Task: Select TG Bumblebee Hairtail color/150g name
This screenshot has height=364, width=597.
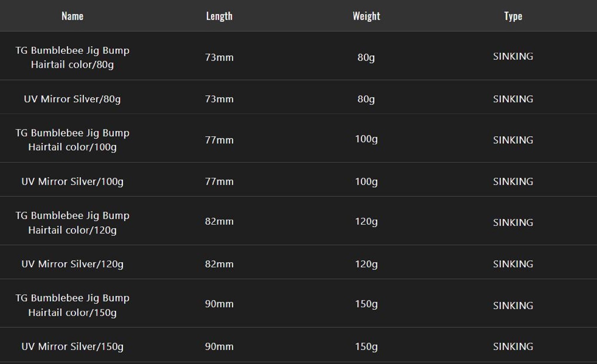Action: coord(72,305)
